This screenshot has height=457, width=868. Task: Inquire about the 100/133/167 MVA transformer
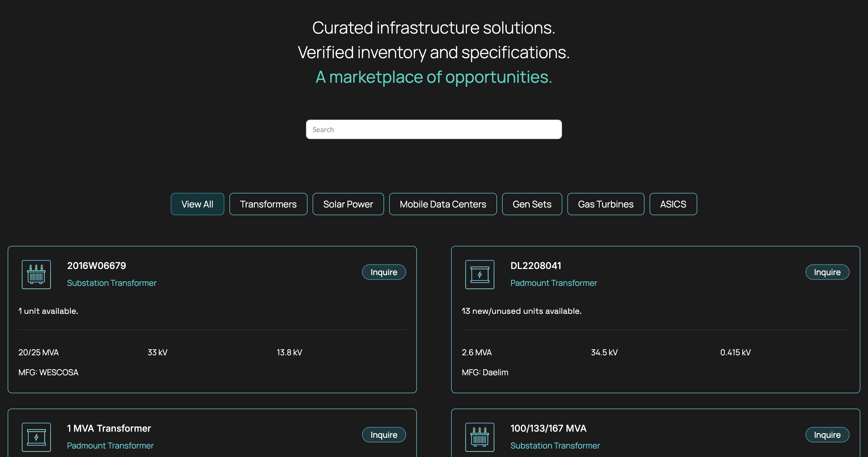(827, 435)
